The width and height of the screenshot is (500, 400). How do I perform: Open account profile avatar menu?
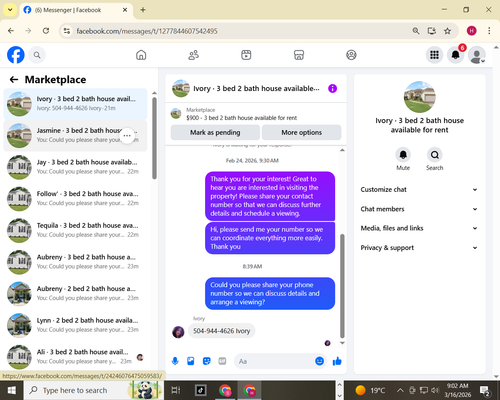pyautogui.click(x=477, y=55)
